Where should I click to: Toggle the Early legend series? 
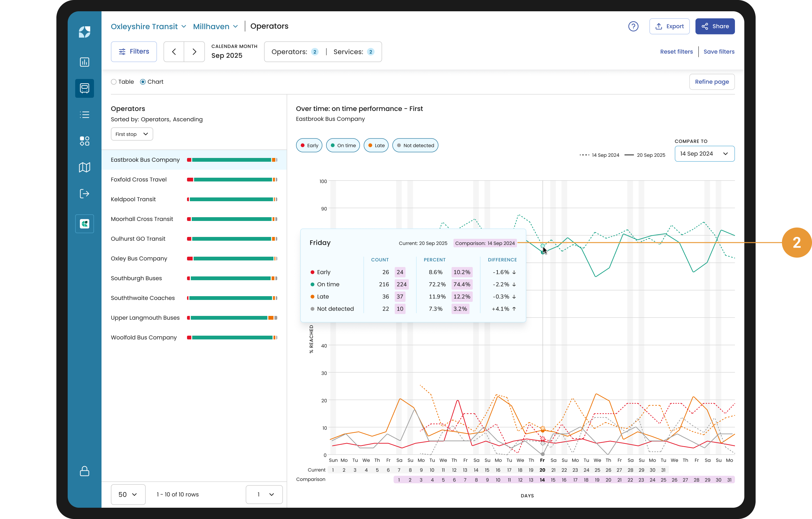click(x=309, y=145)
